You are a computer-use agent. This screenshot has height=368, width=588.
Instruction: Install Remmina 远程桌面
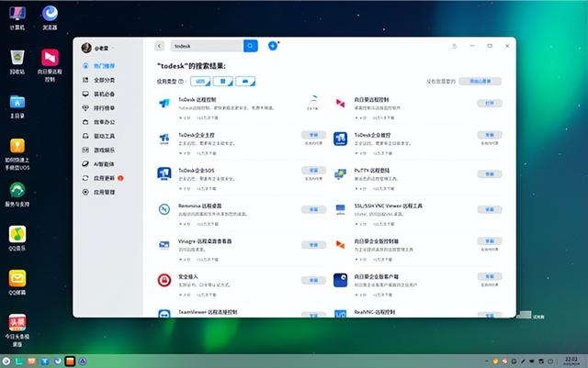[x=313, y=209]
